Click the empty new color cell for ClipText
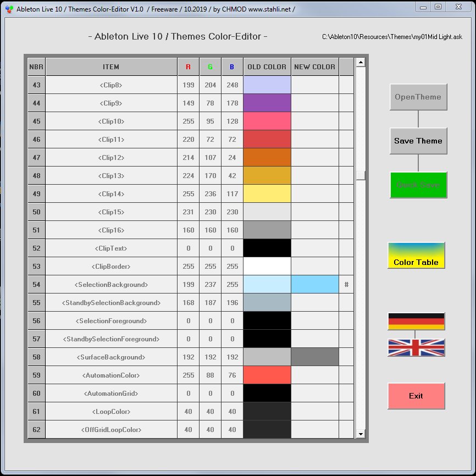The width and height of the screenshot is (476, 476). (x=315, y=248)
